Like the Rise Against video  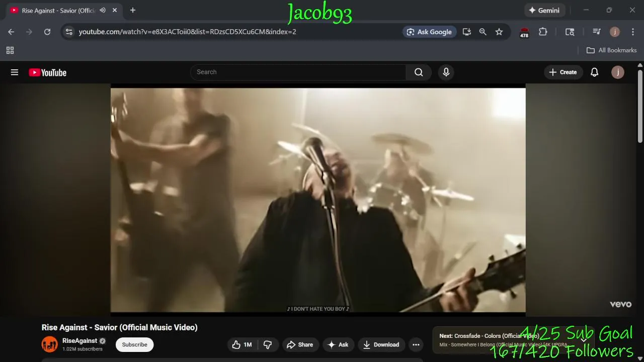click(x=242, y=344)
